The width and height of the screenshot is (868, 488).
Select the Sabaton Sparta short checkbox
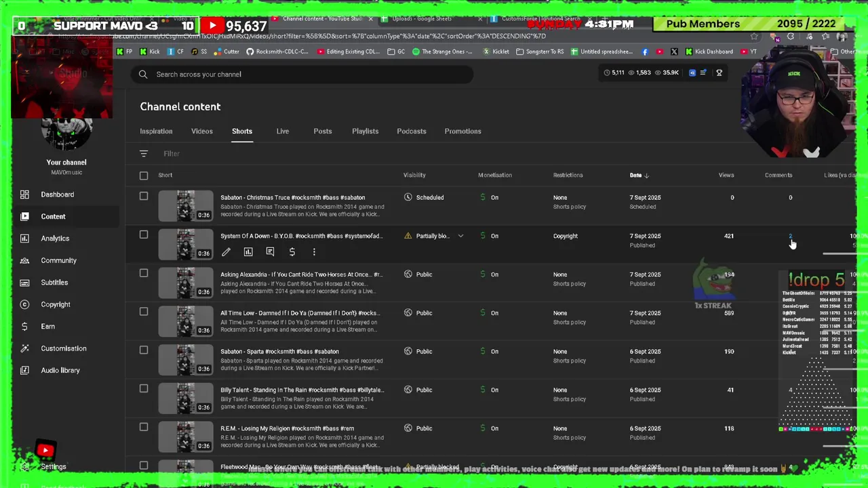[x=144, y=350]
